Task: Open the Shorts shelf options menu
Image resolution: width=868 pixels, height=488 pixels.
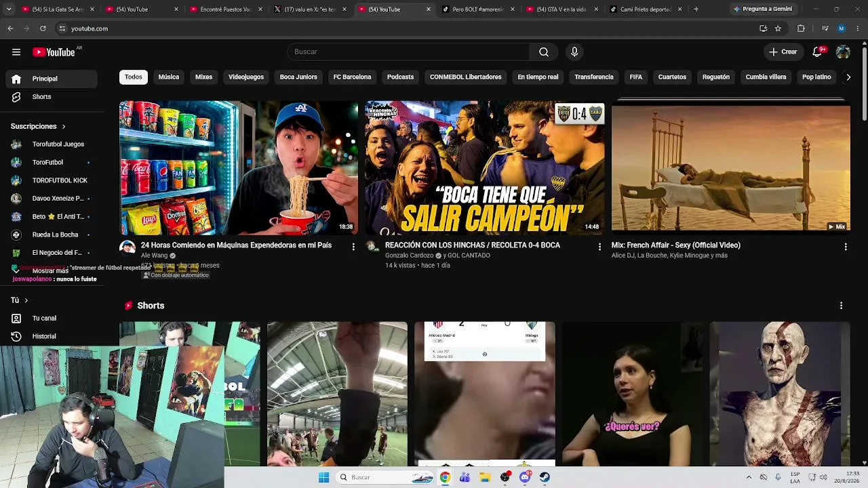Action: 841,306
